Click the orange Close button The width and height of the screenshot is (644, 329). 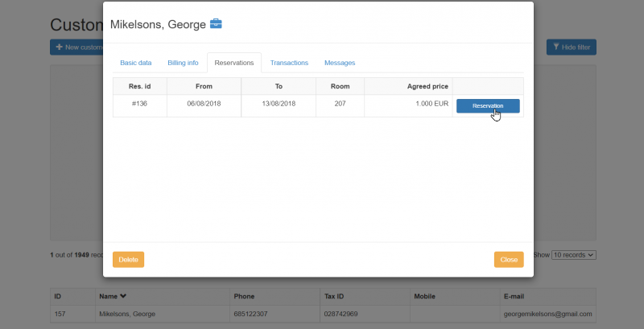509,260
